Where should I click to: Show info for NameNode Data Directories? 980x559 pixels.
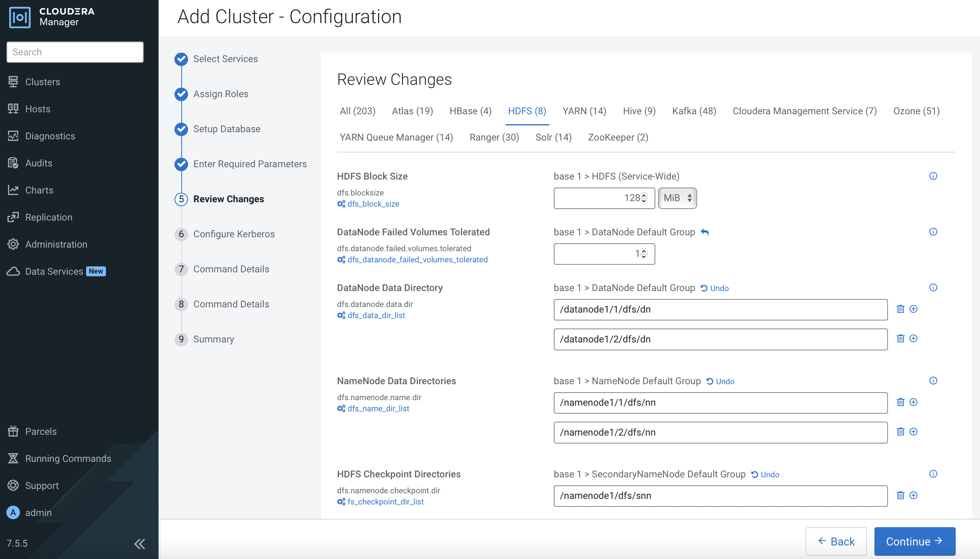click(933, 381)
